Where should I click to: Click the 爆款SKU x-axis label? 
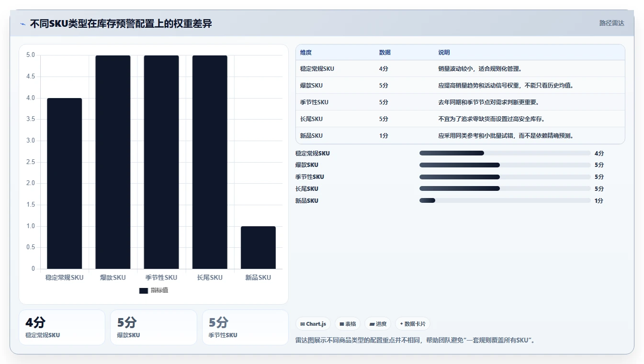coord(113,277)
